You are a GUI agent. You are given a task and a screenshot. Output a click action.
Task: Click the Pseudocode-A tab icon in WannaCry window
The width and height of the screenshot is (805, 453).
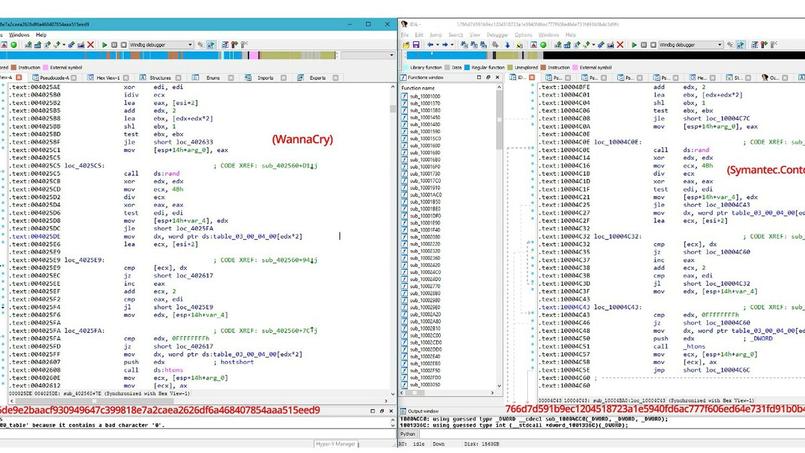click(x=35, y=78)
